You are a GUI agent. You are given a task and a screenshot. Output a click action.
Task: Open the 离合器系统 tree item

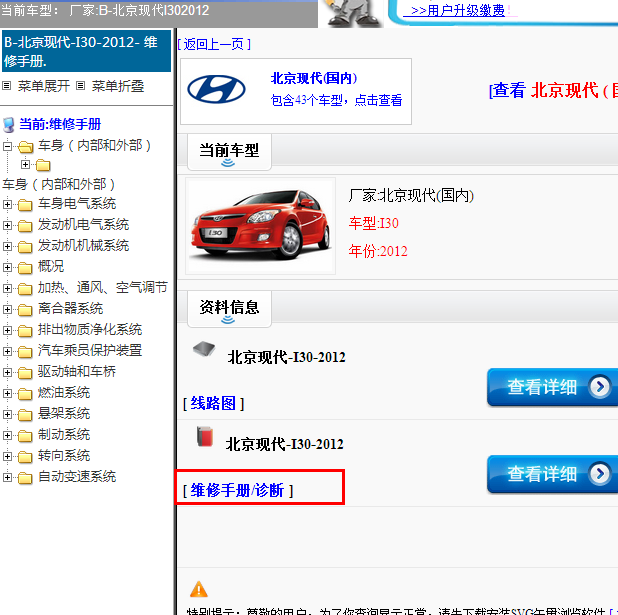[x=70, y=309]
